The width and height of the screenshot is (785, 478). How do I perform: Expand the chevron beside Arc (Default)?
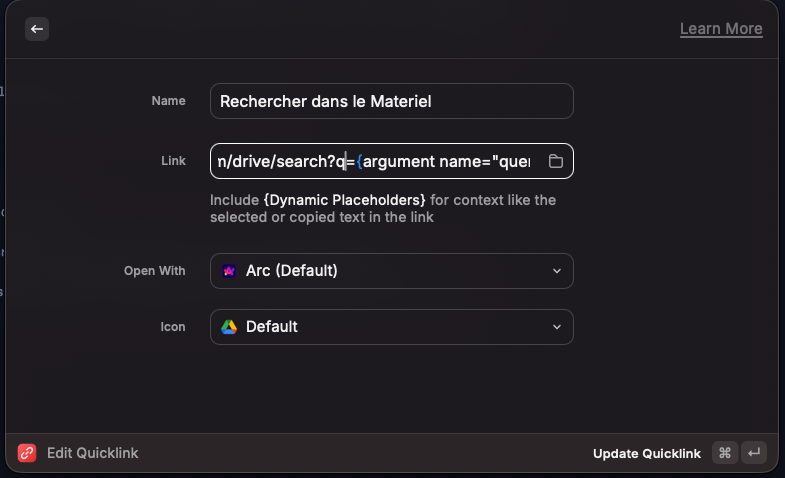tap(557, 271)
